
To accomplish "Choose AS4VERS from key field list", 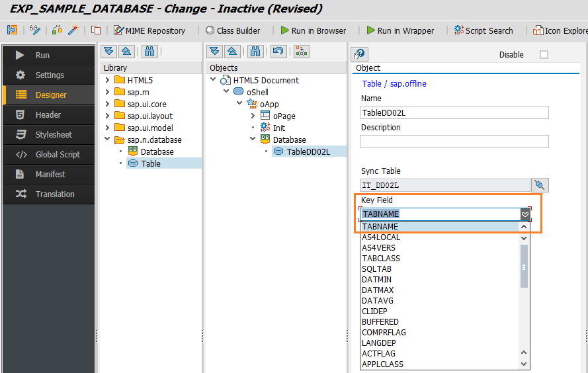I will (378, 248).
